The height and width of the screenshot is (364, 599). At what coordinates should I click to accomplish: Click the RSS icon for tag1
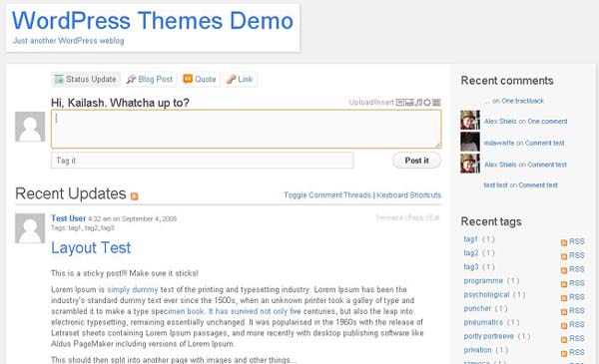pyautogui.click(x=564, y=242)
